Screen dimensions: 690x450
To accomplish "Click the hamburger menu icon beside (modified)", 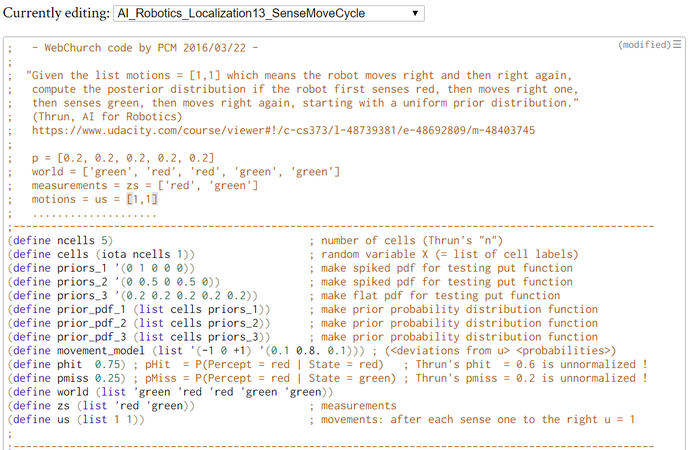I will tap(677, 44).
